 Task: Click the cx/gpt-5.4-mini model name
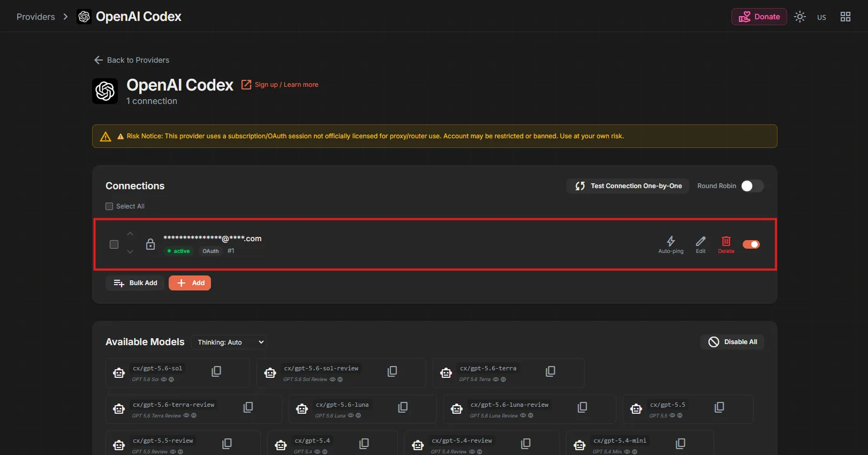click(x=620, y=441)
